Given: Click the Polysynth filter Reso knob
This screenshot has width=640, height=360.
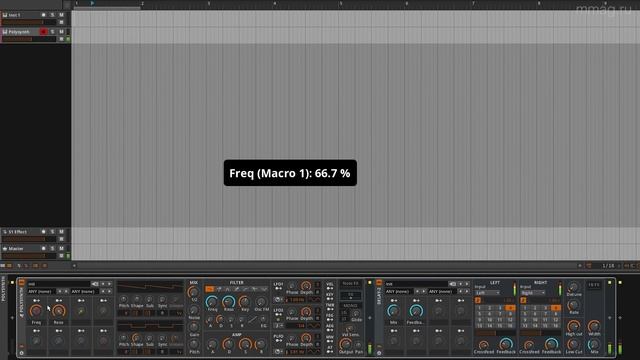Looking at the screenshot, I should [x=229, y=302].
